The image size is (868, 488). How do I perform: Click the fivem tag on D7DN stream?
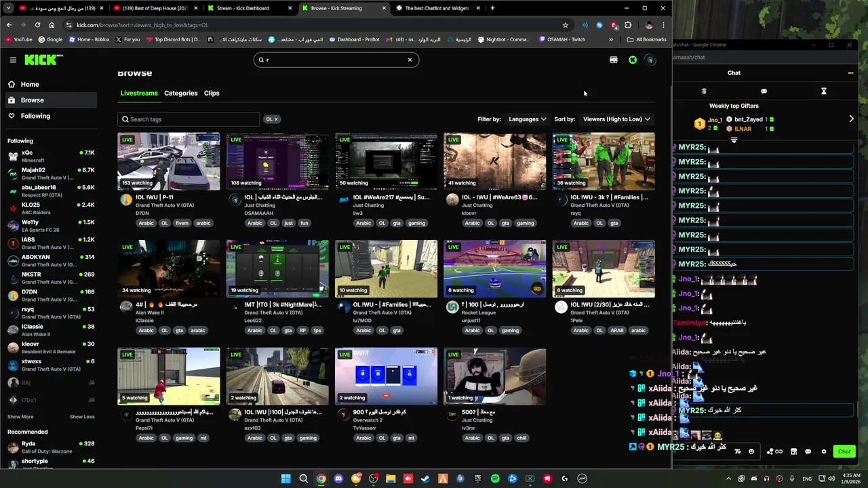pyautogui.click(x=182, y=223)
